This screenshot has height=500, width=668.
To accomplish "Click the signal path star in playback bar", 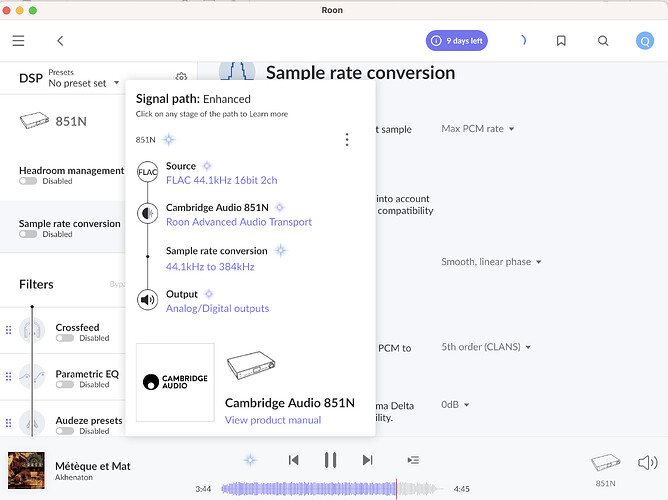I will tap(250, 460).
